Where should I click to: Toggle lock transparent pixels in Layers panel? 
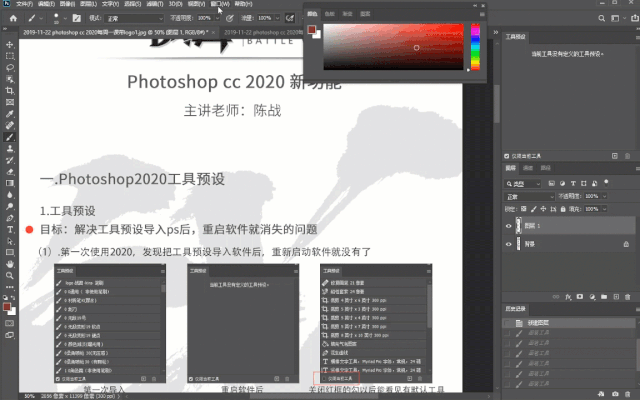524,209
